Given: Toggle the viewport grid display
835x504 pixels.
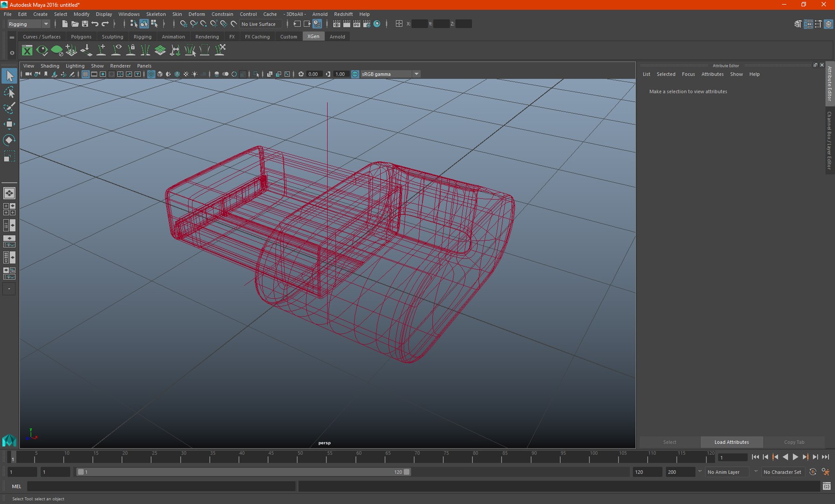Looking at the screenshot, I should 85,74.
